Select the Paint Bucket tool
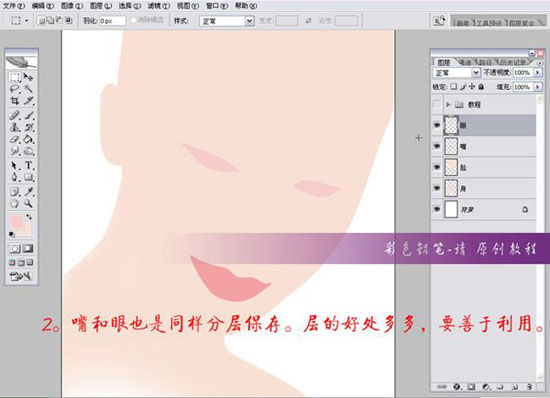 pos(28,140)
